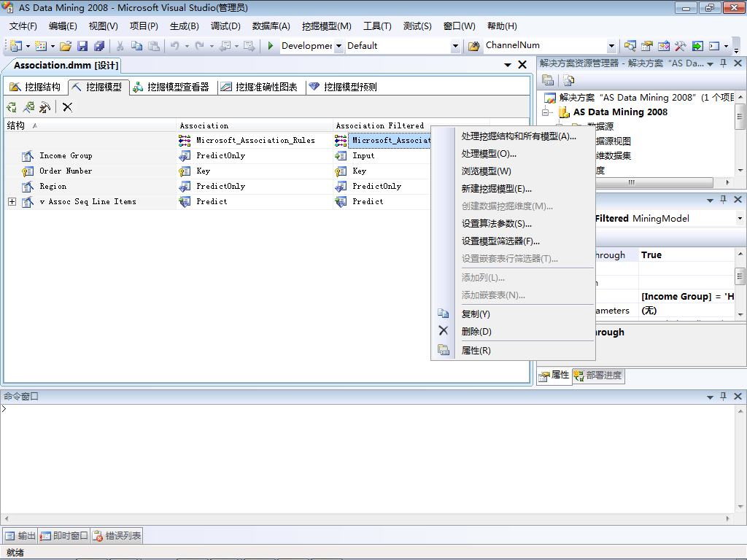Choose 浏览模型(W) in context menu
The width and height of the screenshot is (747, 560).
(x=486, y=171)
